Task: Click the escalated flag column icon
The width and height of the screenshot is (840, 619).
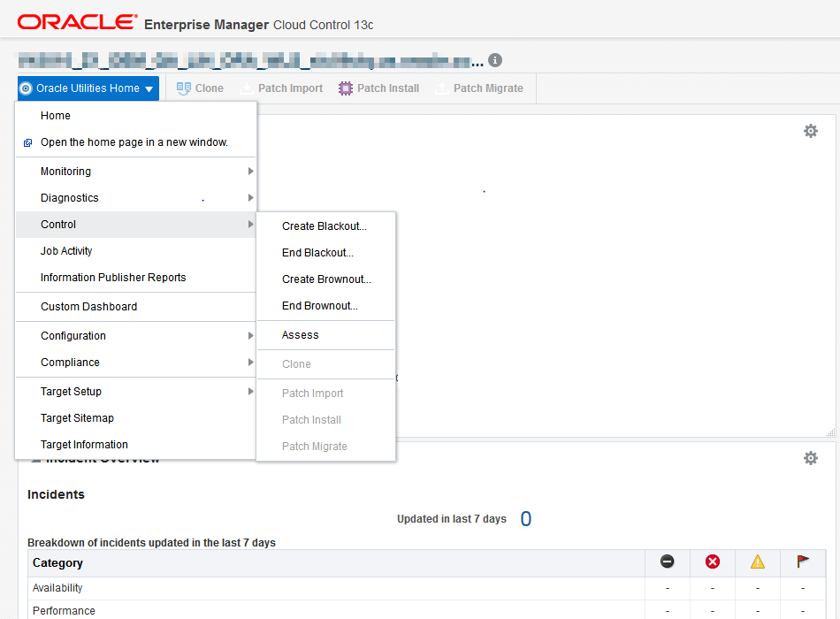Action: [803, 562]
